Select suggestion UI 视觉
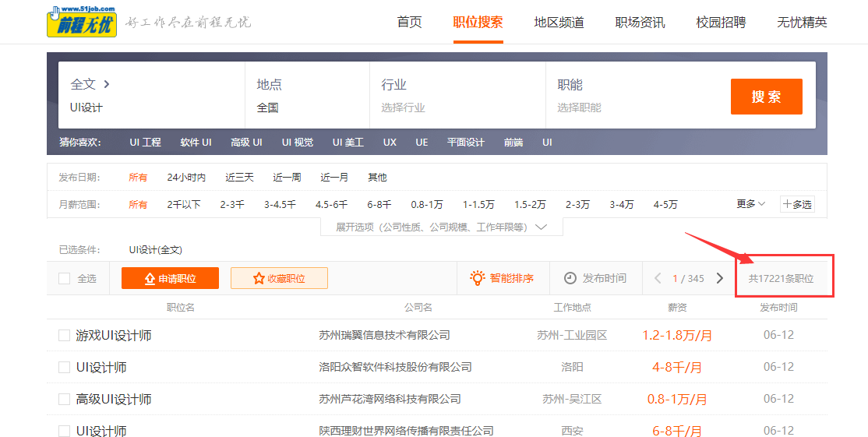Screen dimensions: 868x437 click(298, 143)
